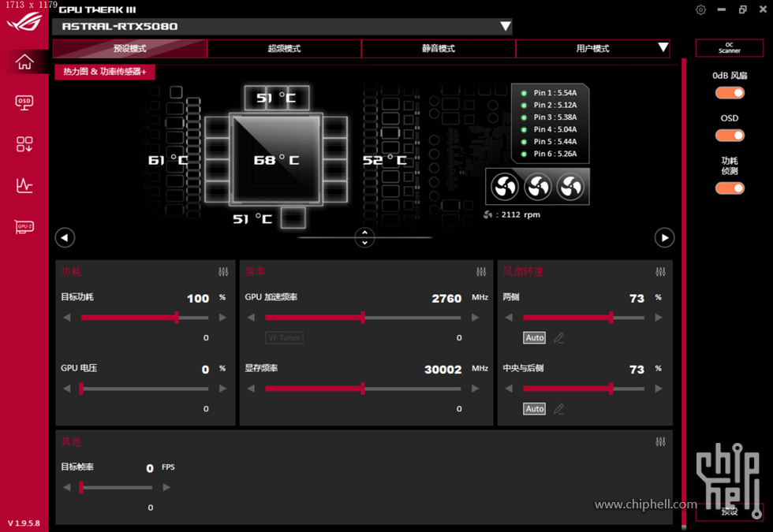Increase 目标帧率 with right arrow
The image size is (773, 532).
166,487
